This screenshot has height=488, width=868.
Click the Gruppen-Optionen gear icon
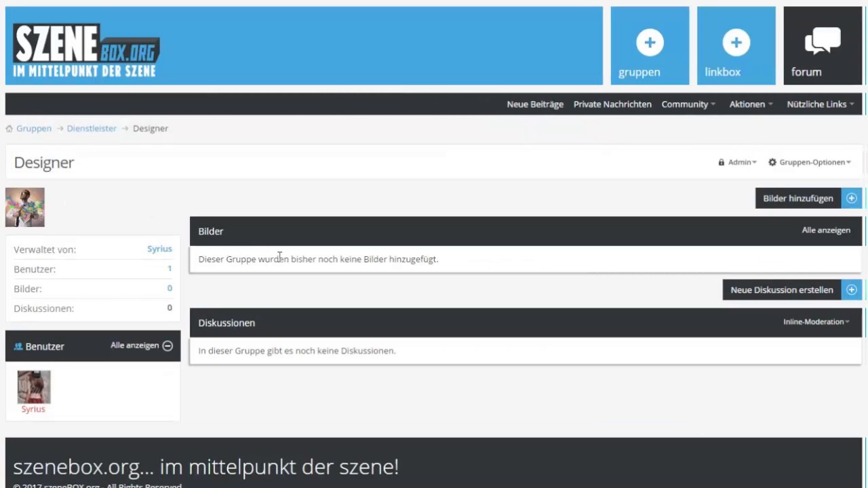[x=772, y=163]
